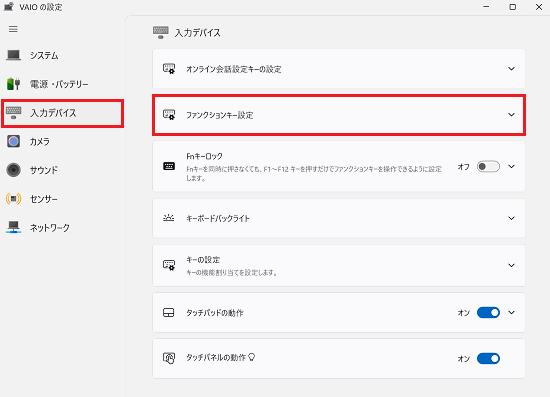This screenshot has height=397, width=550.
Task: Minimize the VAIO の設定 window
Action: point(486,7)
